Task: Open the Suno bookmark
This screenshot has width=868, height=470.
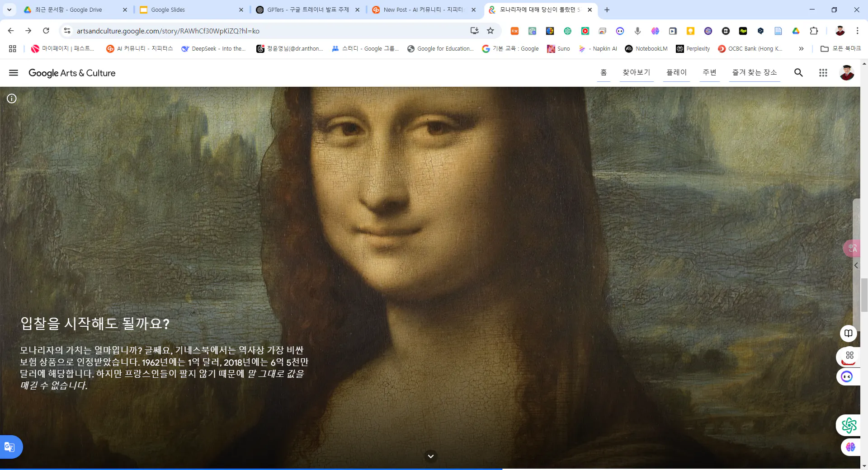Action: pyautogui.click(x=558, y=48)
